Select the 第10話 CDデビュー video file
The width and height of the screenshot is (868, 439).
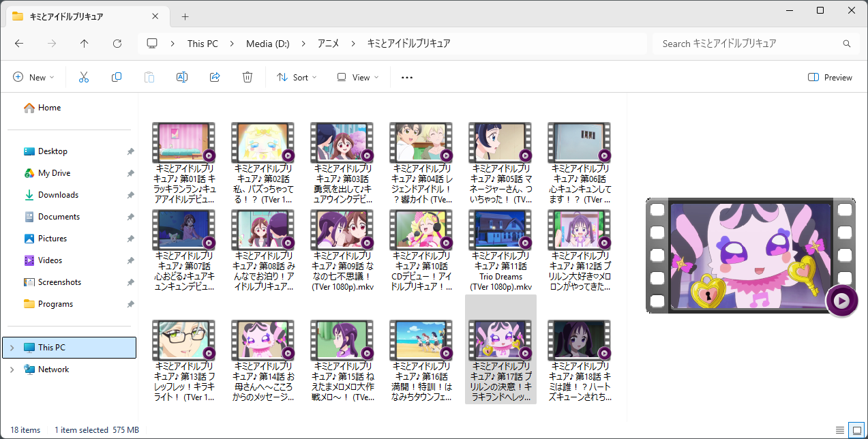pyautogui.click(x=421, y=251)
